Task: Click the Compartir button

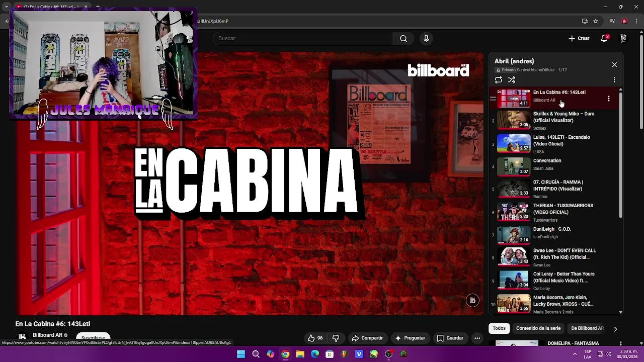Action: (367, 338)
